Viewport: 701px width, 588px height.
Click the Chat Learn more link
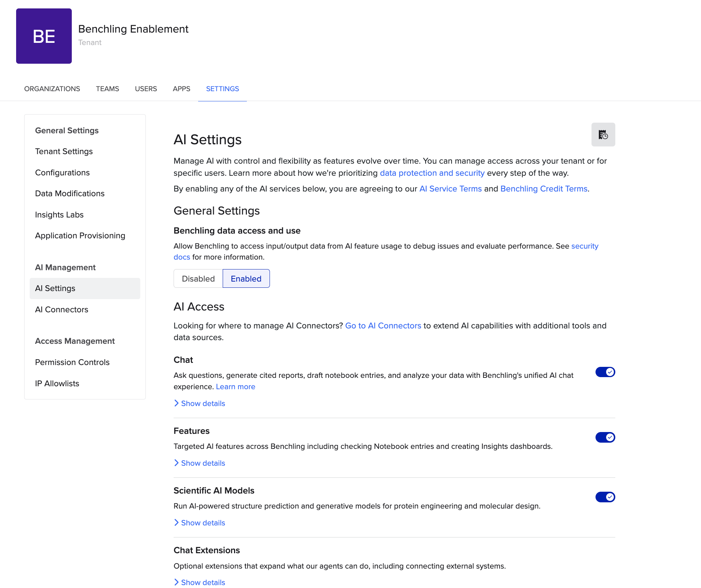click(235, 387)
